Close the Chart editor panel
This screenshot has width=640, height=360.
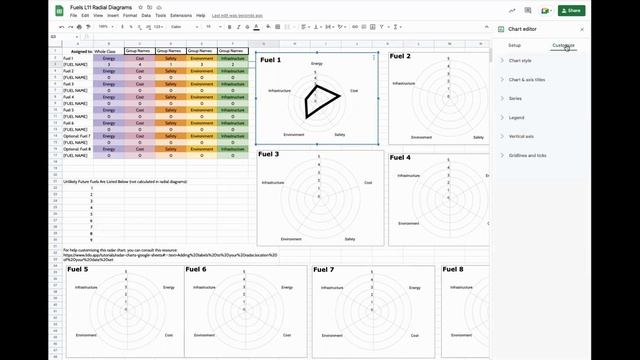tap(582, 29)
